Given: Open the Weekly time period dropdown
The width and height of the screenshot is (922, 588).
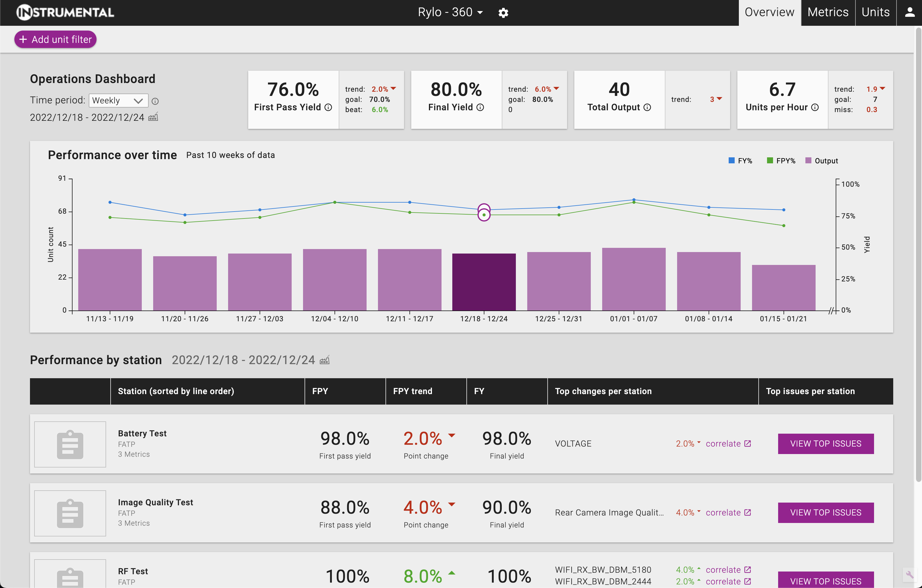Looking at the screenshot, I should click(118, 101).
